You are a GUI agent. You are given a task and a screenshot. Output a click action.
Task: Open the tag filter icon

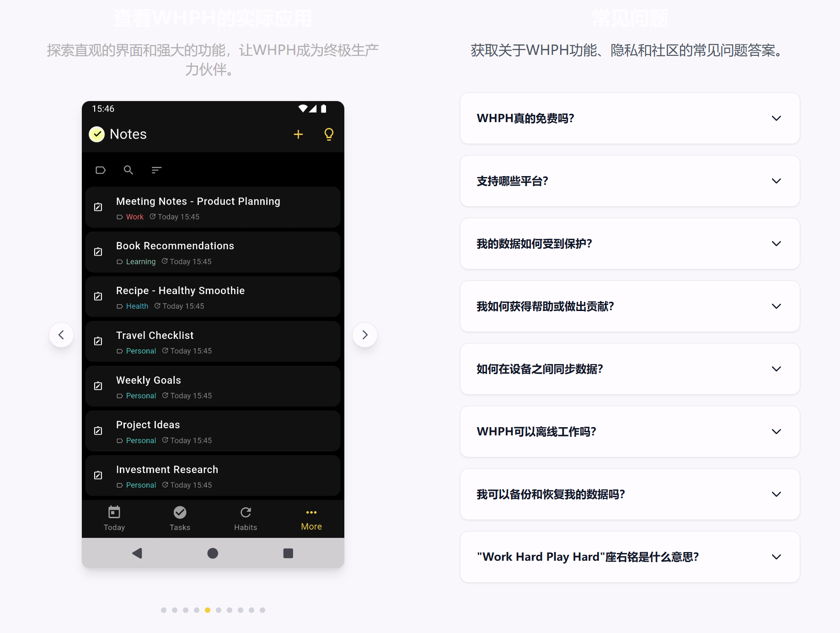tap(101, 170)
